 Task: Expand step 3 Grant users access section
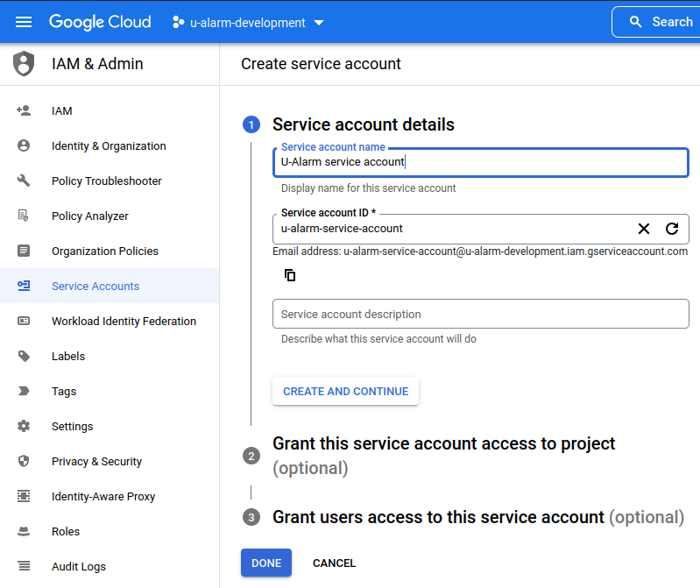tap(438, 517)
